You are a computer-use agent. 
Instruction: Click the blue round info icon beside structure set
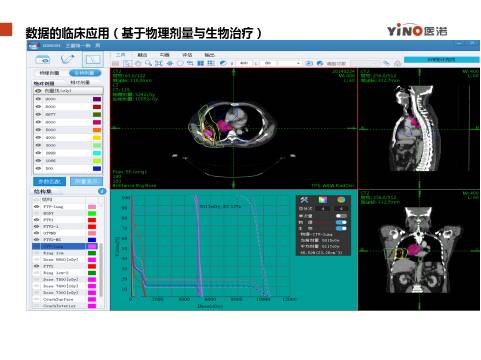[102, 191]
